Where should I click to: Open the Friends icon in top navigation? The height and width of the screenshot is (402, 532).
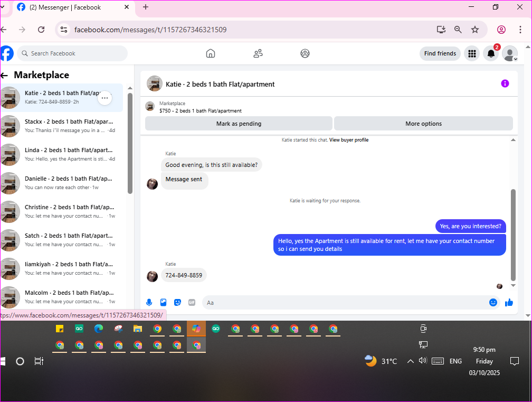click(258, 54)
